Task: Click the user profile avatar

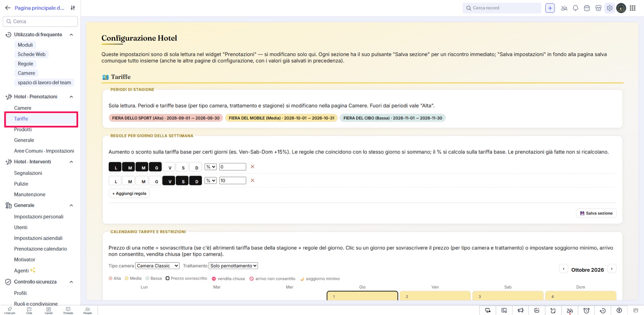Action: [x=621, y=8]
